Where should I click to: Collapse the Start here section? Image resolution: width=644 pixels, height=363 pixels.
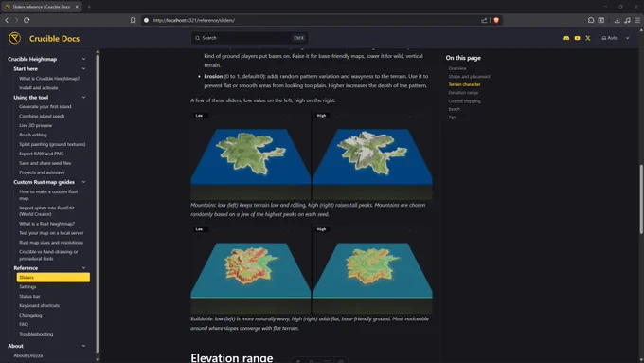click(83, 68)
